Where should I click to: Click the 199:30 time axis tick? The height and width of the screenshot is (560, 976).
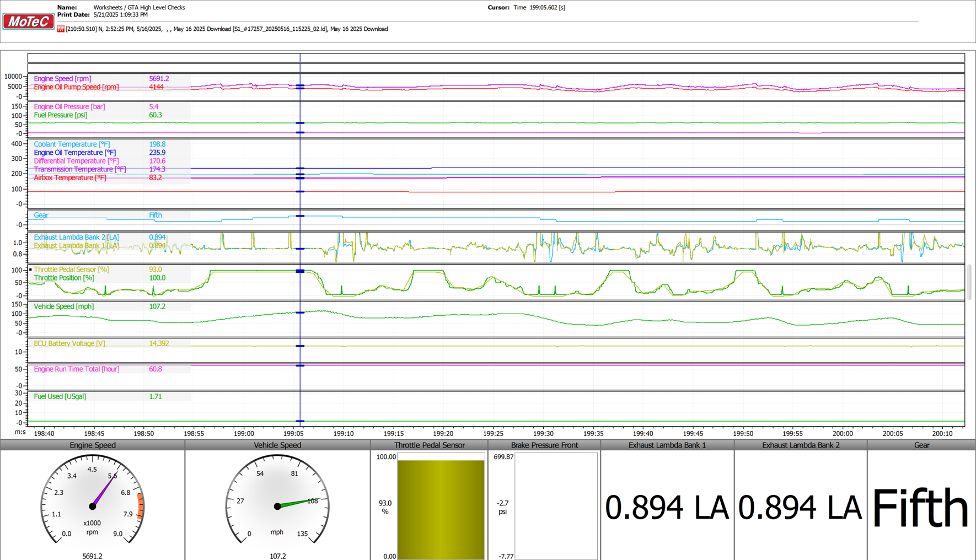pos(543,434)
